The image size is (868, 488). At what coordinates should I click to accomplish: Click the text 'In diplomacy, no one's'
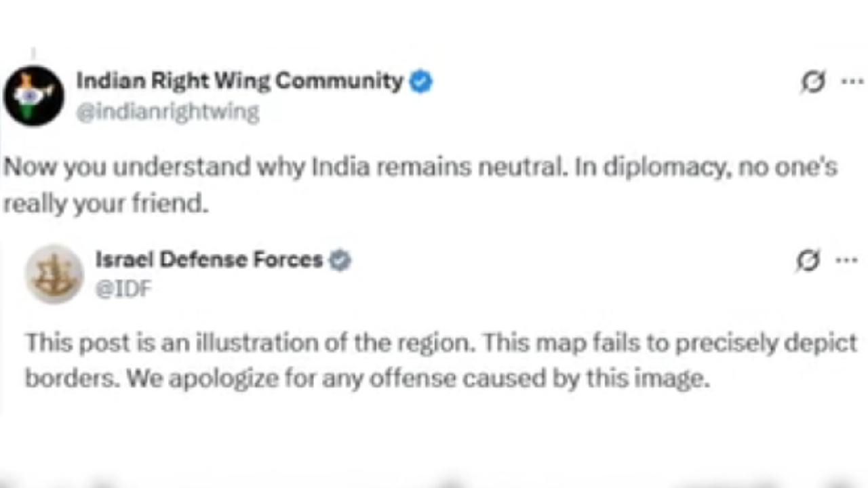point(706,167)
